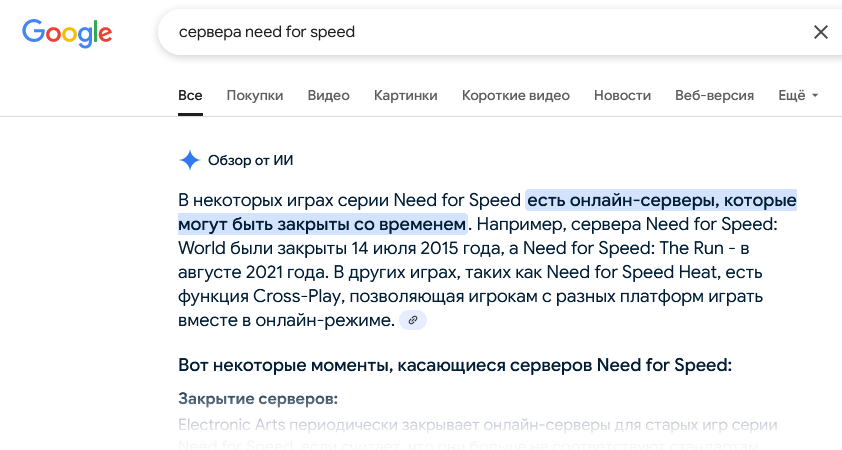Screen dimensions: 842x450
Task: Click the faded text "Electronic Arts периодически закрывает"
Action: (329, 425)
